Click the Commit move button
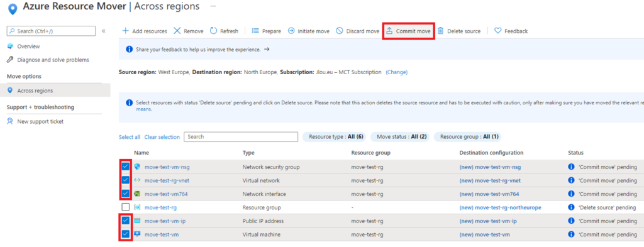Viewport: 644px width, 247px height. [x=409, y=31]
